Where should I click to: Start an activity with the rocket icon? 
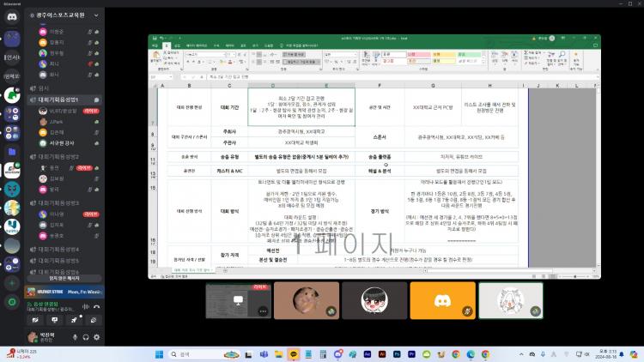(x=75, y=320)
